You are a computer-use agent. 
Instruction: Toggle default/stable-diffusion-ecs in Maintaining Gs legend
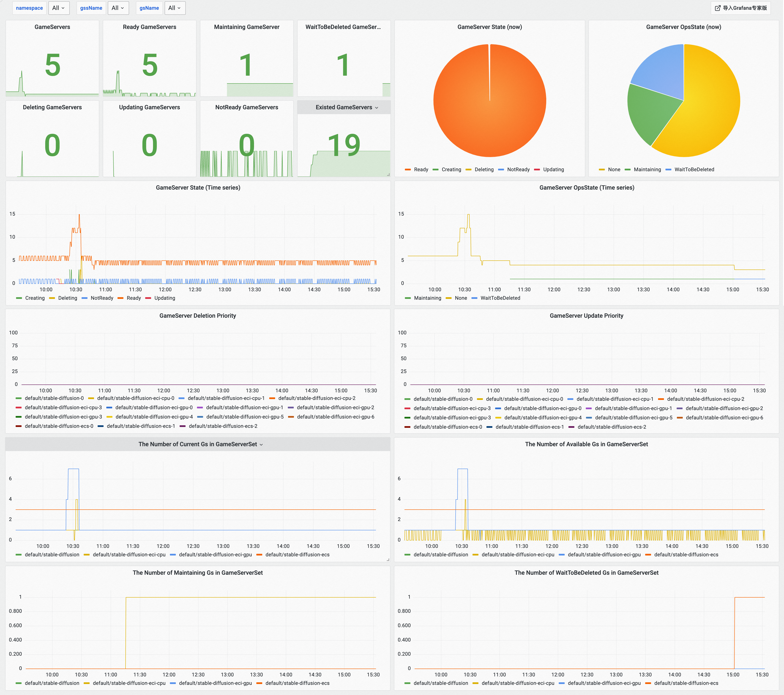(x=293, y=683)
